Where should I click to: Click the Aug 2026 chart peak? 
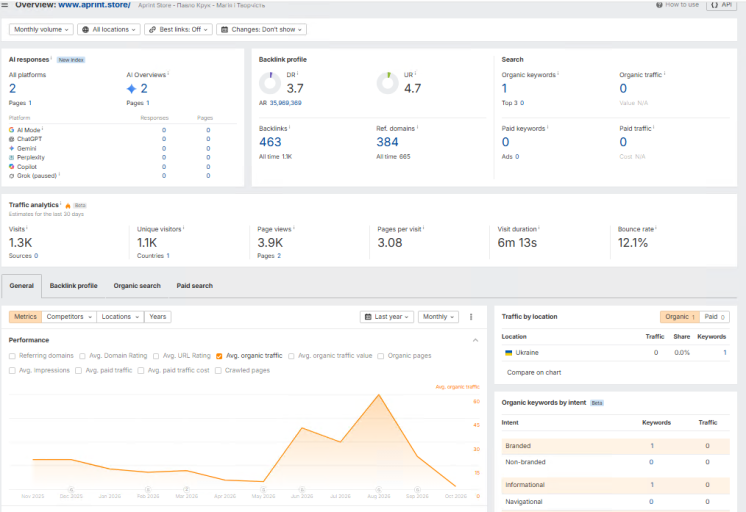pyautogui.click(x=379, y=395)
